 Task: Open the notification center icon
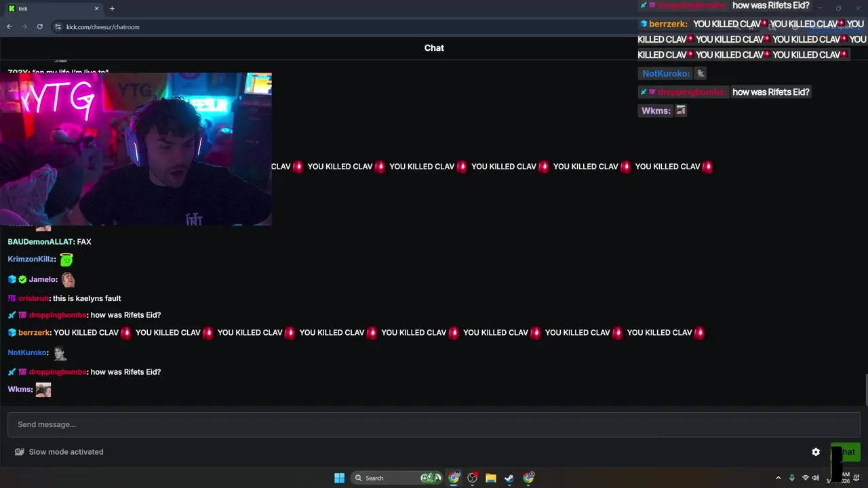tap(856, 478)
